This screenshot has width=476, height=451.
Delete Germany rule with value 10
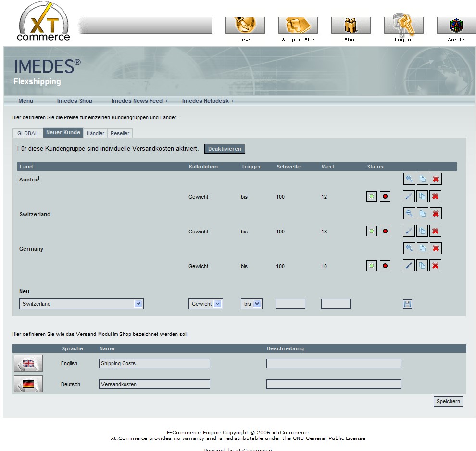435,266
